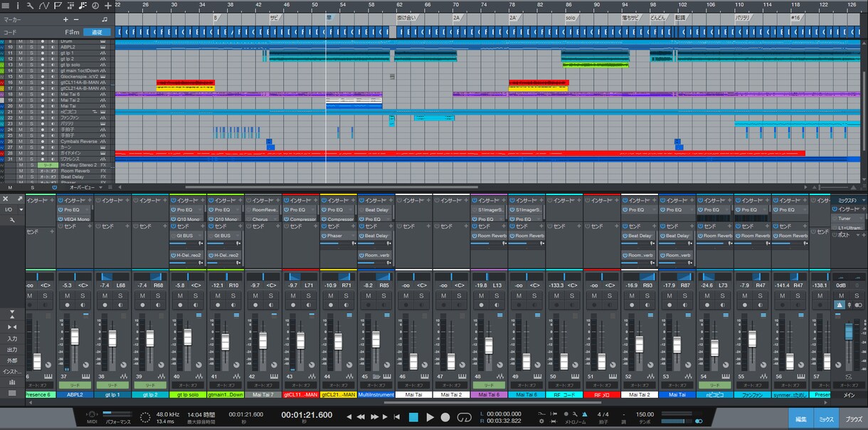Start playback with the play button
The image size is (868, 430).
[x=430, y=417]
